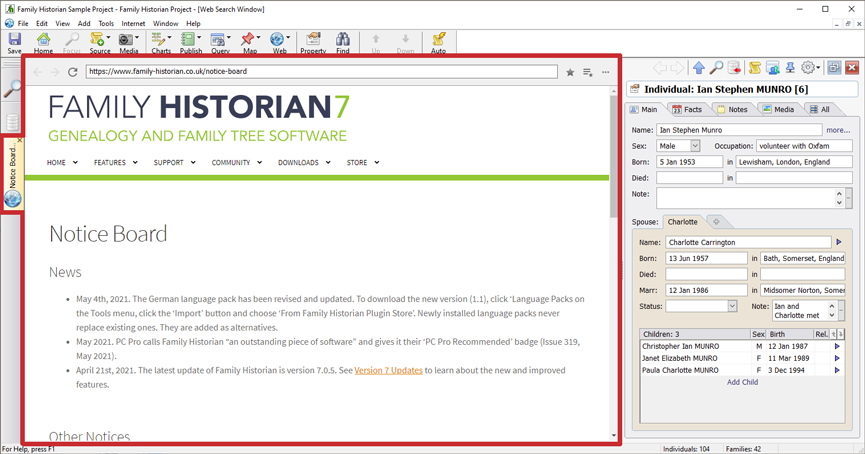
Task: Click the URL address field
Action: (x=321, y=72)
